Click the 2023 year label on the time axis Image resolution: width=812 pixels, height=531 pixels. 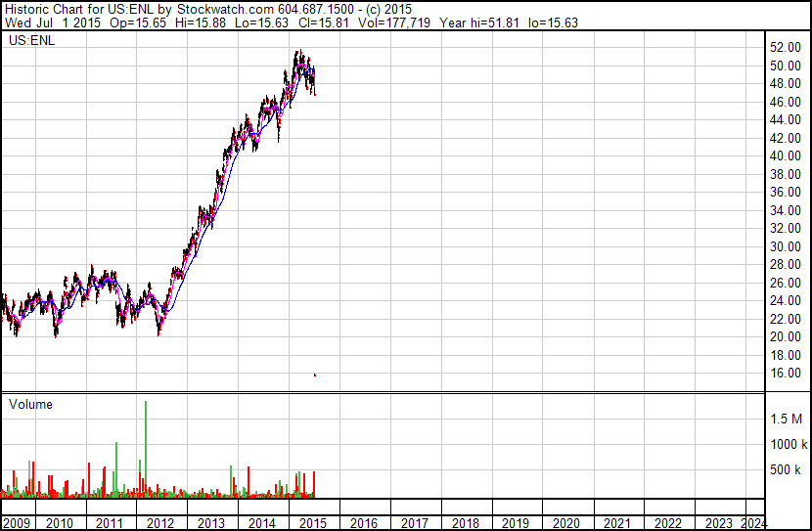click(718, 523)
